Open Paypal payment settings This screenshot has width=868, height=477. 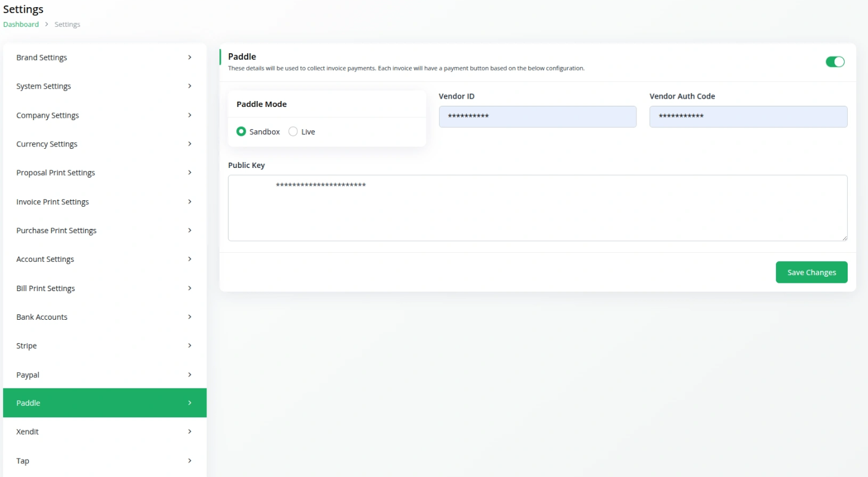[x=105, y=375]
